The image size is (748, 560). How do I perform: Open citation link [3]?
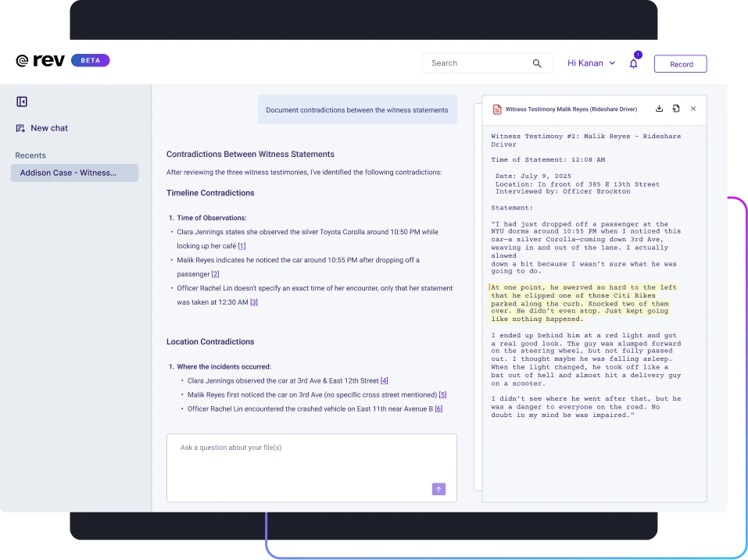[x=254, y=302]
